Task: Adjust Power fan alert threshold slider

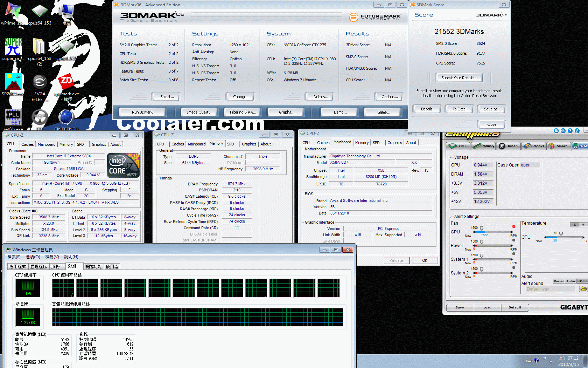Action: [482, 242]
